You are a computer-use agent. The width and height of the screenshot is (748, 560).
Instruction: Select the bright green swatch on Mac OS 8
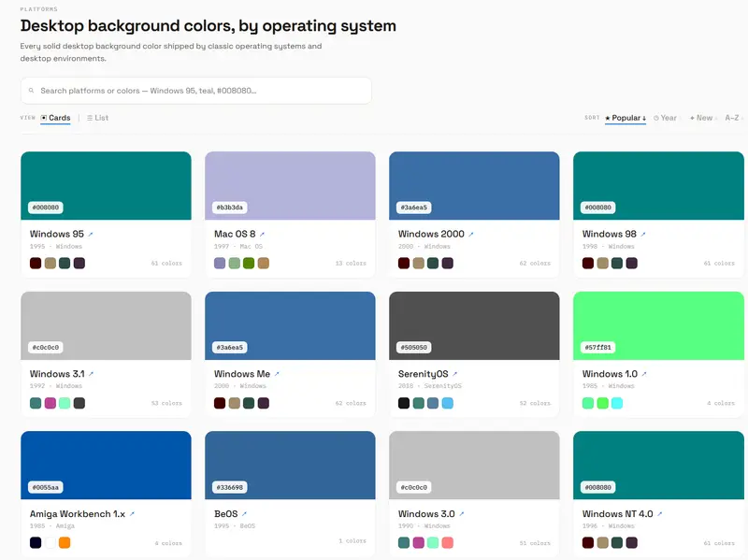[x=249, y=264]
